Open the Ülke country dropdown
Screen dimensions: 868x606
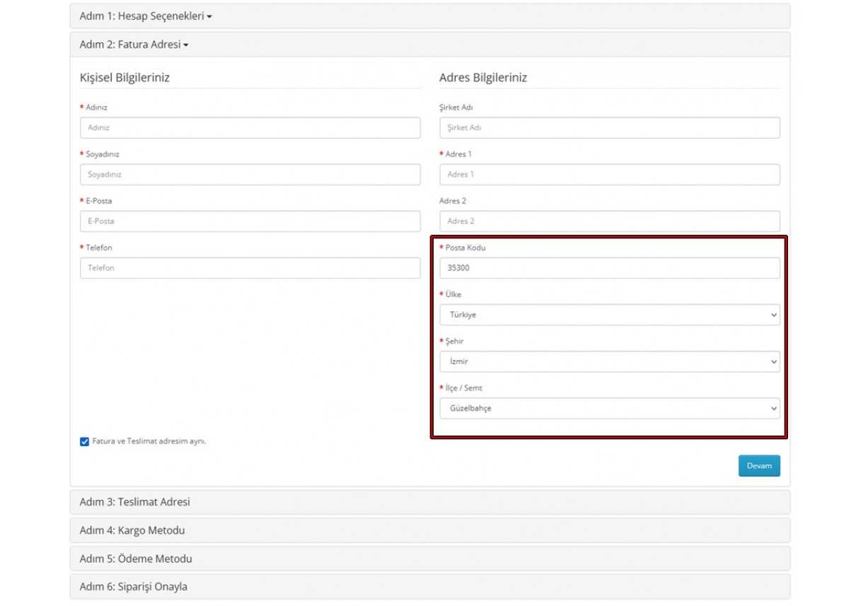[x=608, y=314]
